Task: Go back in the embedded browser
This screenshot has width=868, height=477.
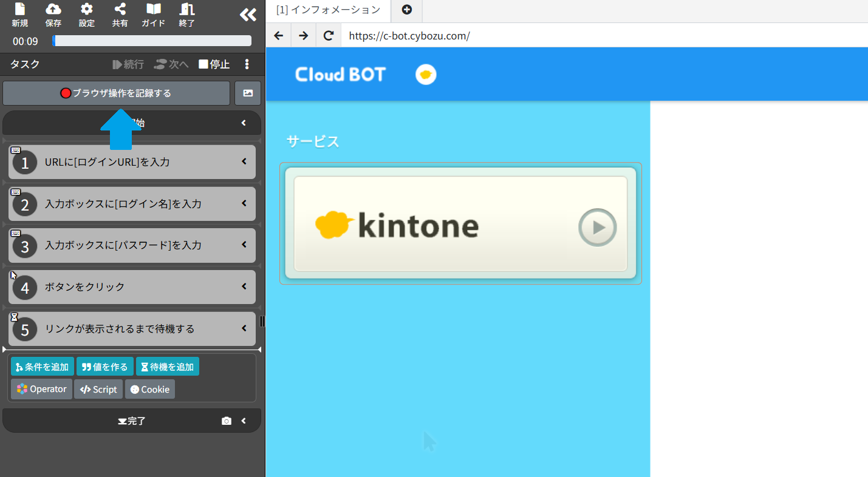Action: (279, 36)
